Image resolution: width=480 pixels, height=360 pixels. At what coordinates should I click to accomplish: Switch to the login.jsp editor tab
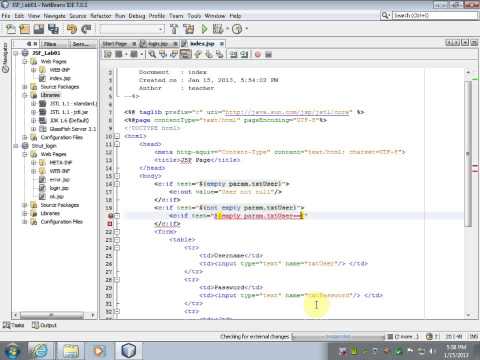(158, 44)
